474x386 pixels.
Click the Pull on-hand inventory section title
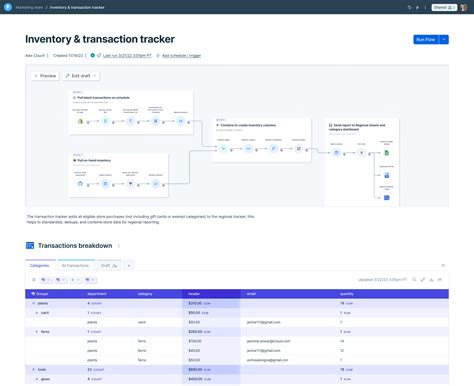tap(94, 160)
